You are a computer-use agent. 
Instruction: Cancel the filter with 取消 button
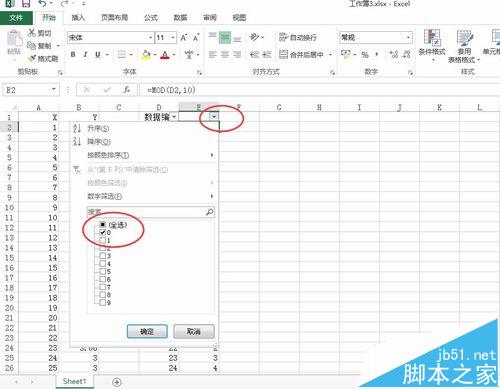tap(194, 331)
